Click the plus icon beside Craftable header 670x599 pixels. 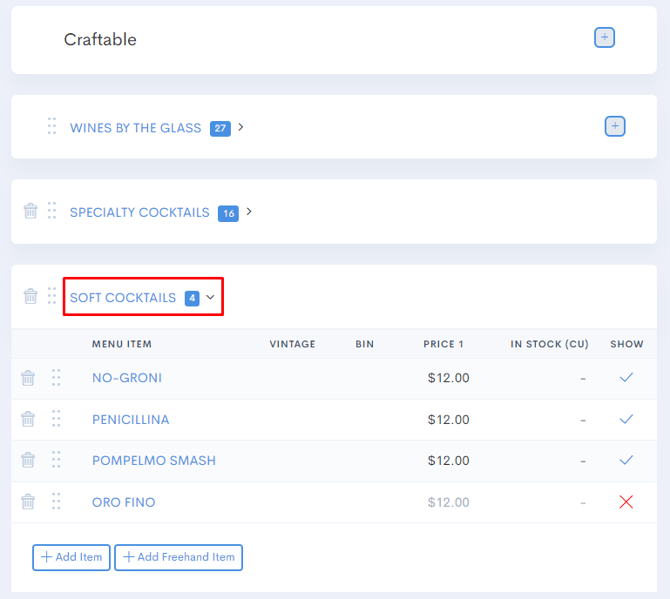click(x=604, y=38)
